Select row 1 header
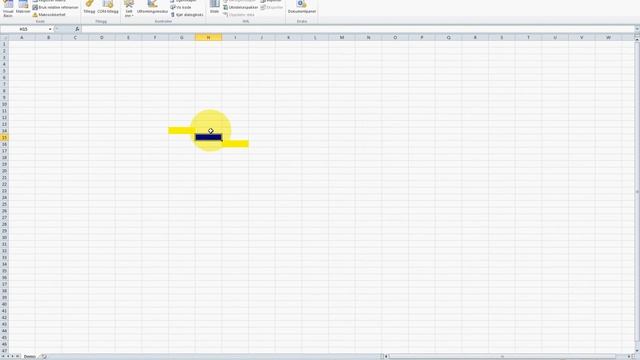 (x=4, y=44)
